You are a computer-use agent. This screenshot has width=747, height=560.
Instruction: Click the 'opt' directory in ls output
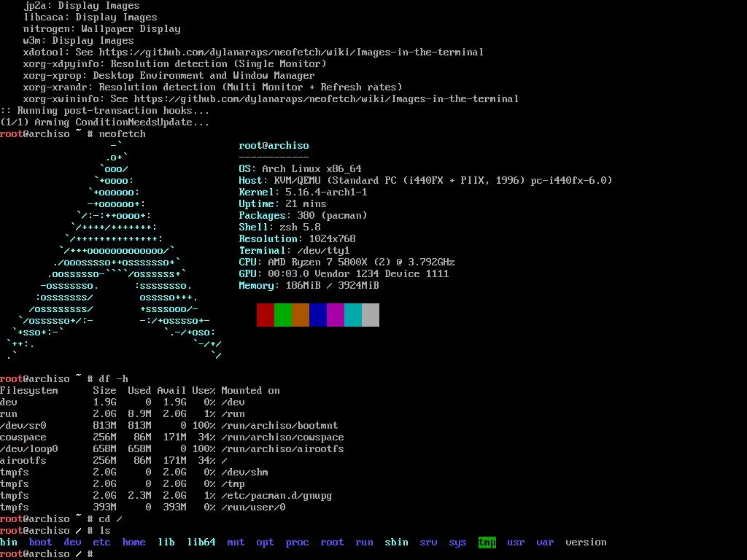(x=266, y=542)
